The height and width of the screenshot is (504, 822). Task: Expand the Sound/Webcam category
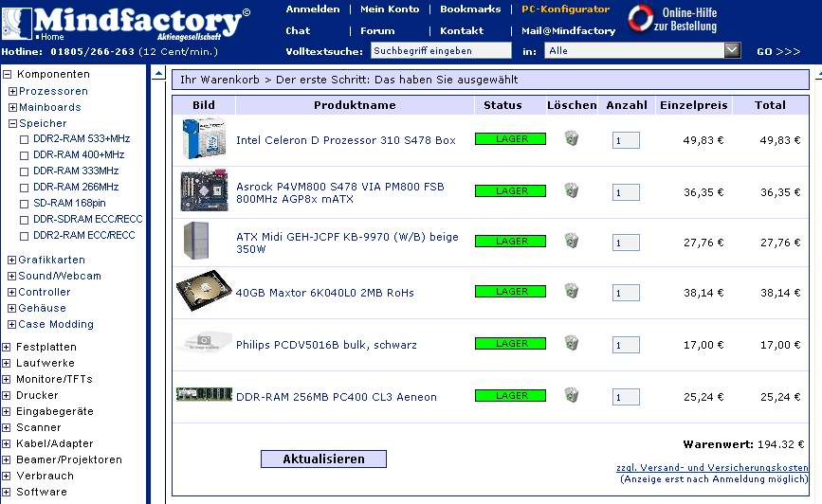tap(11, 276)
